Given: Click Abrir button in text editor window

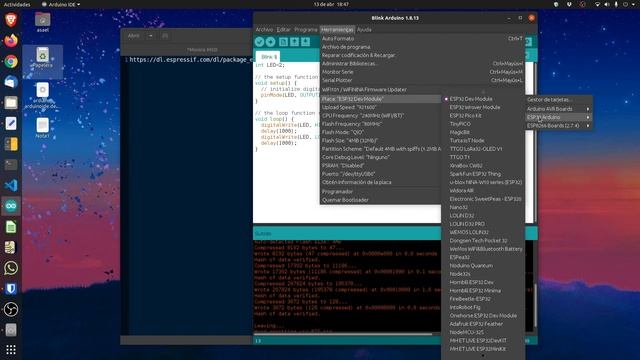Looking at the screenshot, I should 133,36.
